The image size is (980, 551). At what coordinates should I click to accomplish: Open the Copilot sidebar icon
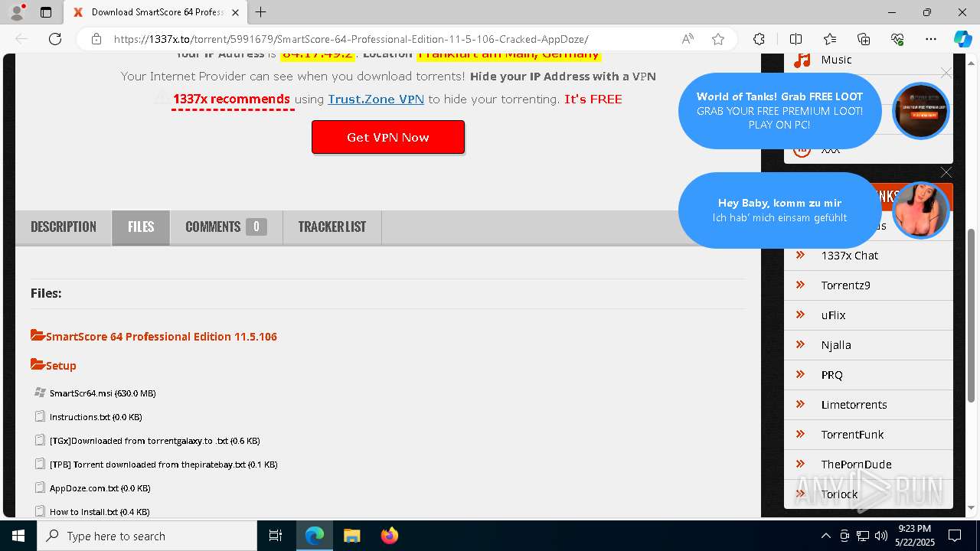(x=962, y=39)
